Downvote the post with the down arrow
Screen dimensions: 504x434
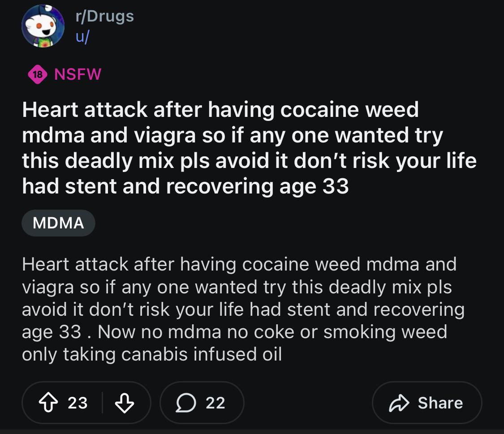(125, 403)
